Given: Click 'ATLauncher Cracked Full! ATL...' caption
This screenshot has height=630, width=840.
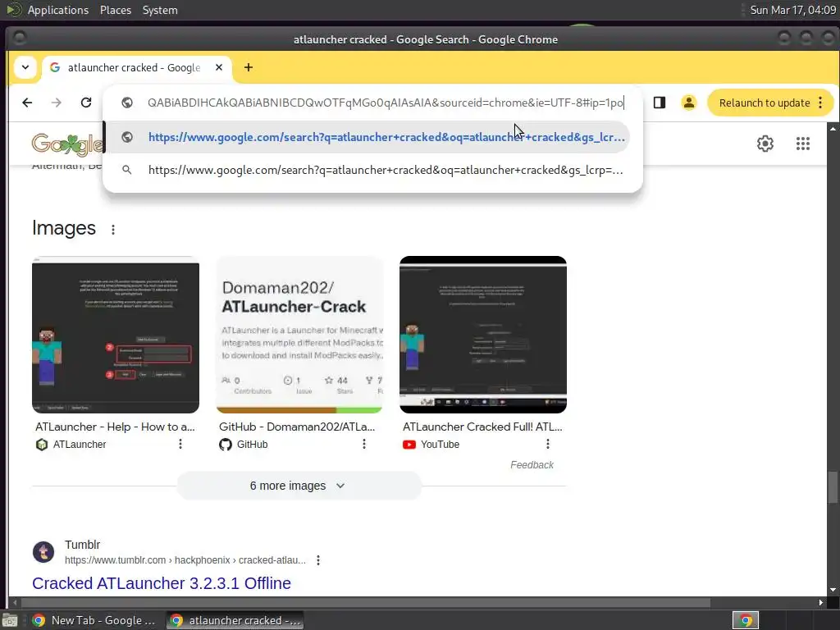Looking at the screenshot, I should coord(482,427).
